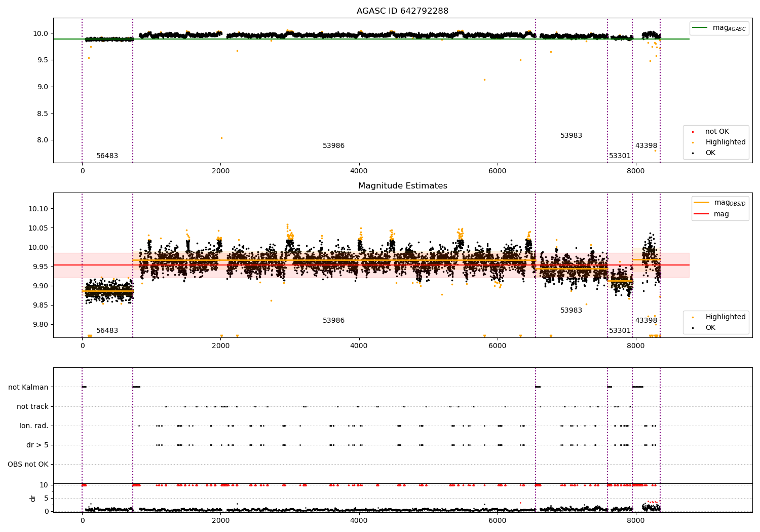Click y-tick '9.0' in top plot
The width and height of the screenshot is (760, 532).
(x=42, y=87)
